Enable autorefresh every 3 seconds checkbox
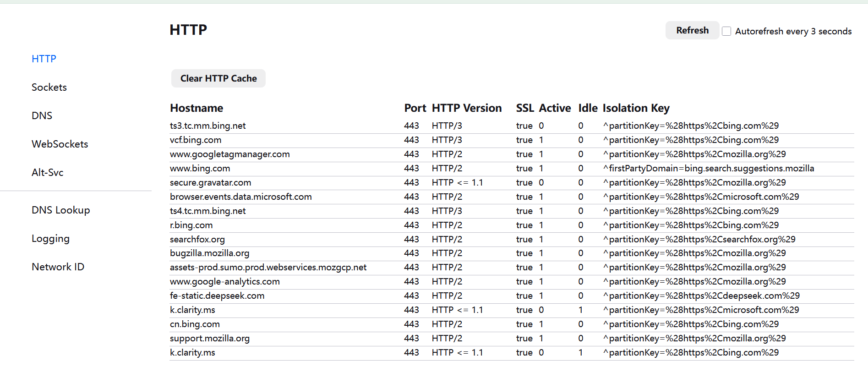The height and width of the screenshot is (367, 868). coord(726,31)
